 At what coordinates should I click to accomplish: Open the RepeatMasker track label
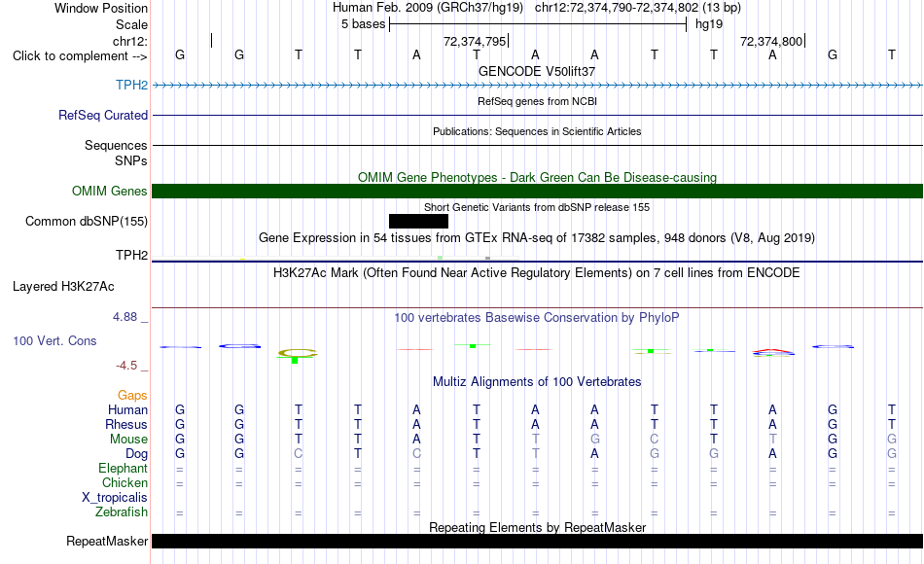point(107,541)
